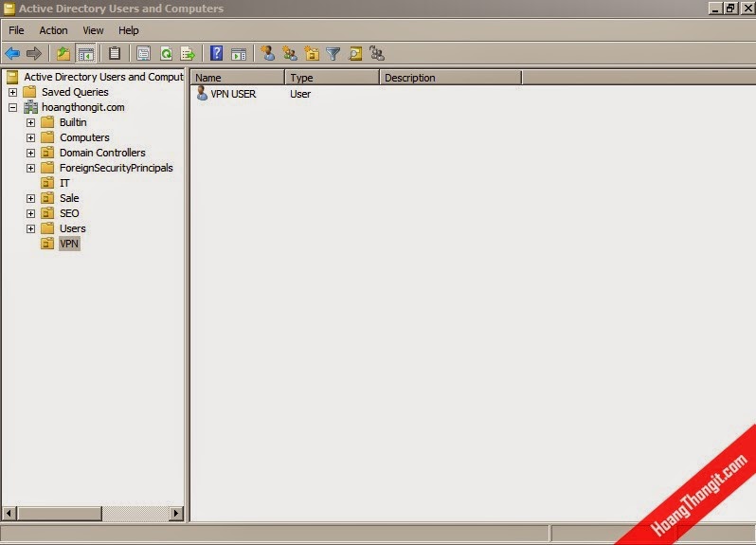Click the hoangthongit.com domain icon
The image size is (756, 545).
pyautogui.click(x=31, y=107)
